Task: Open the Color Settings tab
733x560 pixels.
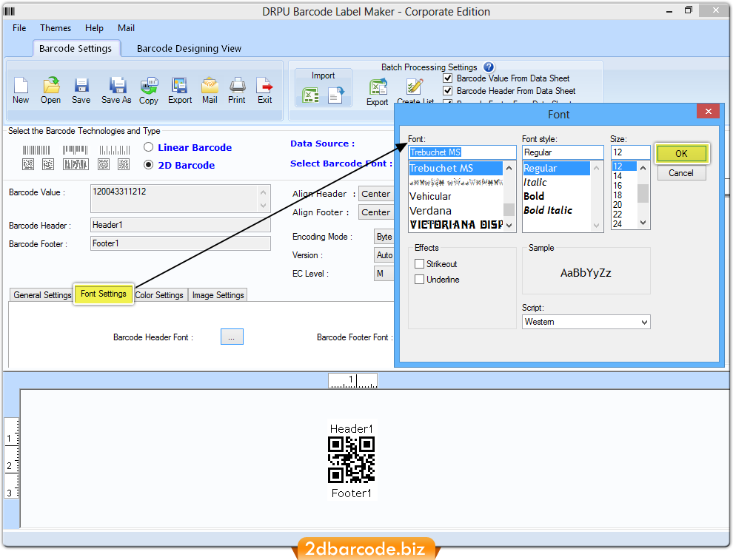Action: pos(159,295)
